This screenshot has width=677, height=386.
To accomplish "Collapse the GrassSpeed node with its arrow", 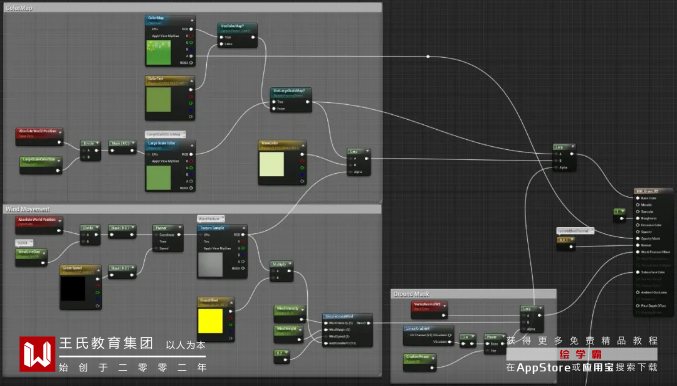I will click(98, 270).
